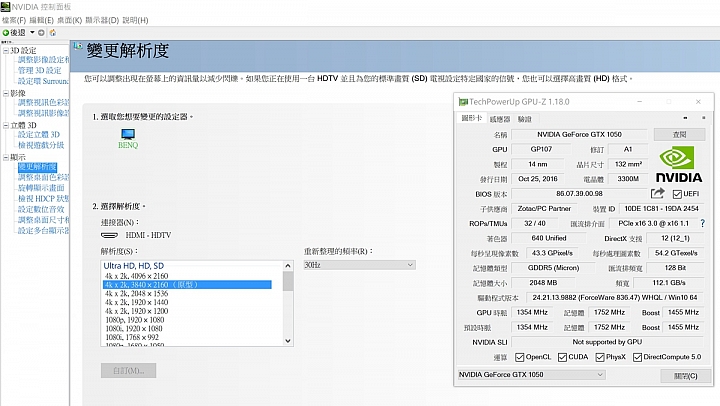The width and height of the screenshot is (720, 406).
Task: Open the 顯示器(D) menu
Action: [x=102, y=20]
